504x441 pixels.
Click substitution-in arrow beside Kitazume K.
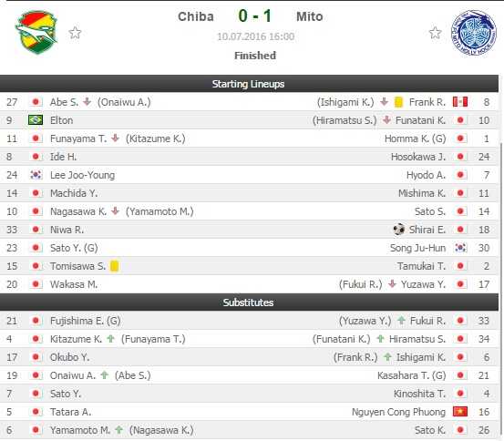click(111, 338)
